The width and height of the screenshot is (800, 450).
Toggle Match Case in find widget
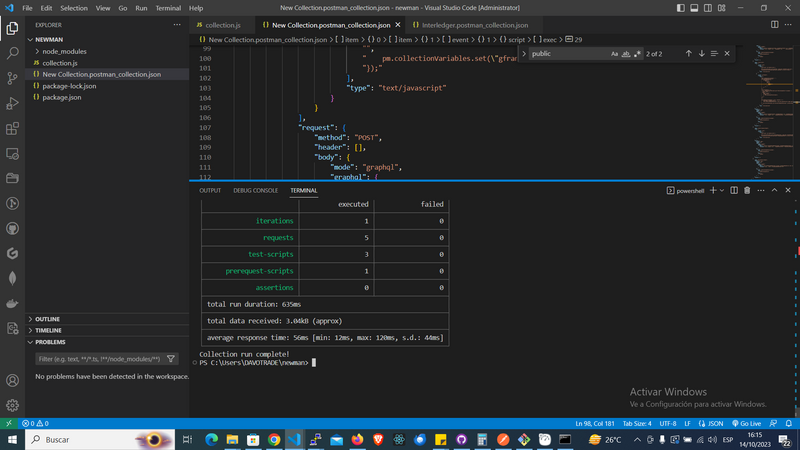614,54
